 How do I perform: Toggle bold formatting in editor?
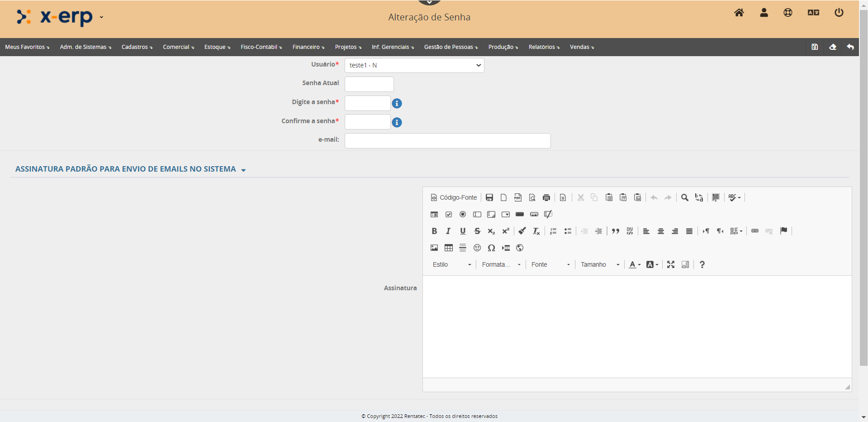[x=434, y=231]
